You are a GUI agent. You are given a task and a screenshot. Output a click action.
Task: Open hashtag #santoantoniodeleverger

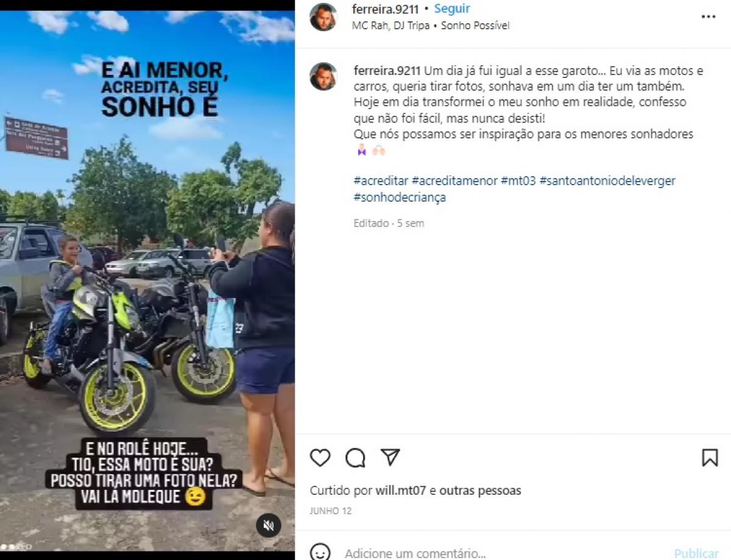point(607,181)
